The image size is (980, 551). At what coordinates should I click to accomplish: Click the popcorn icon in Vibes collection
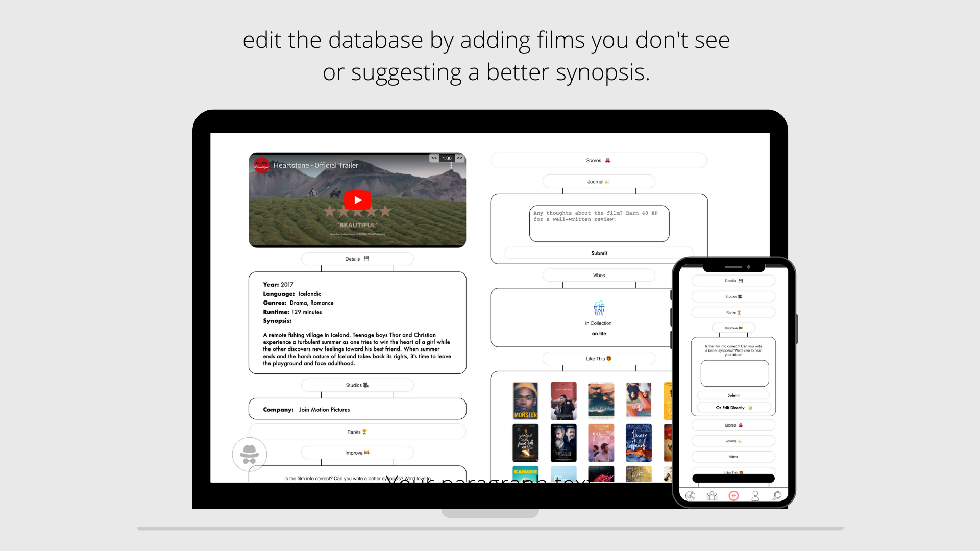click(x=599, y=308)
